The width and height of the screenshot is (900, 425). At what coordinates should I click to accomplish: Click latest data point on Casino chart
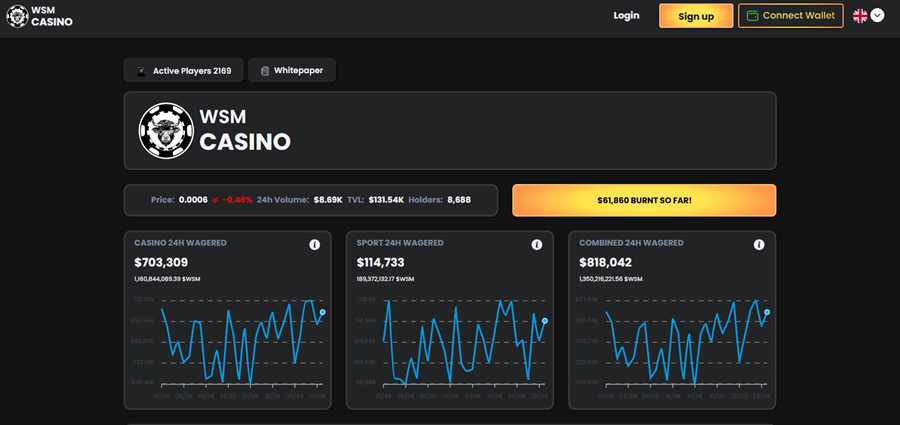323,312
